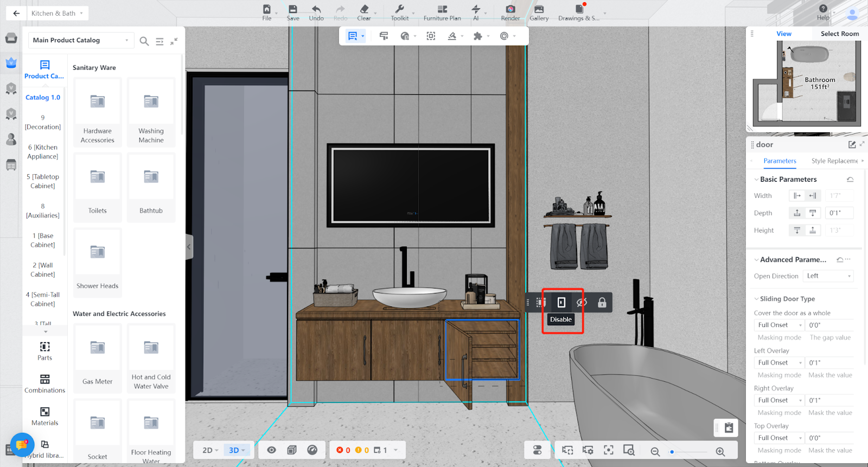Image resolution: width=868 pixels, height=467 pixels.
Task: Open the Open Direction Left dropdown
Action: 828,276
